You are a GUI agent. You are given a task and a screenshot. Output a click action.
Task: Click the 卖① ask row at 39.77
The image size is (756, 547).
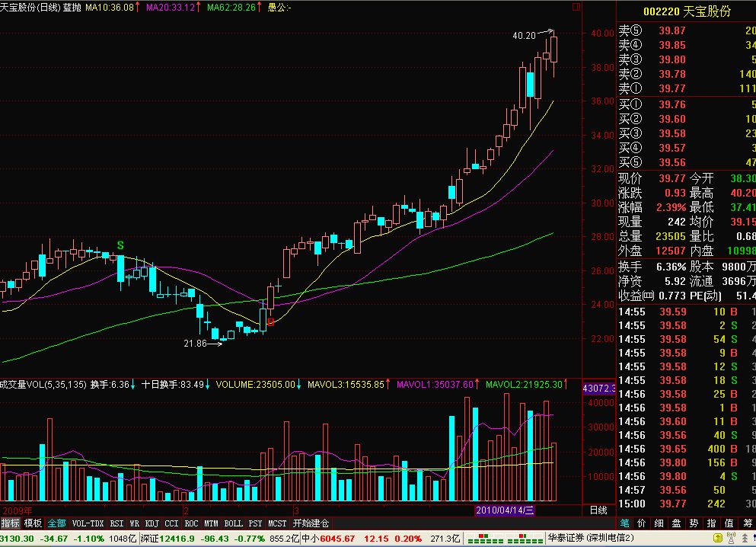click(x=687, y=88)
